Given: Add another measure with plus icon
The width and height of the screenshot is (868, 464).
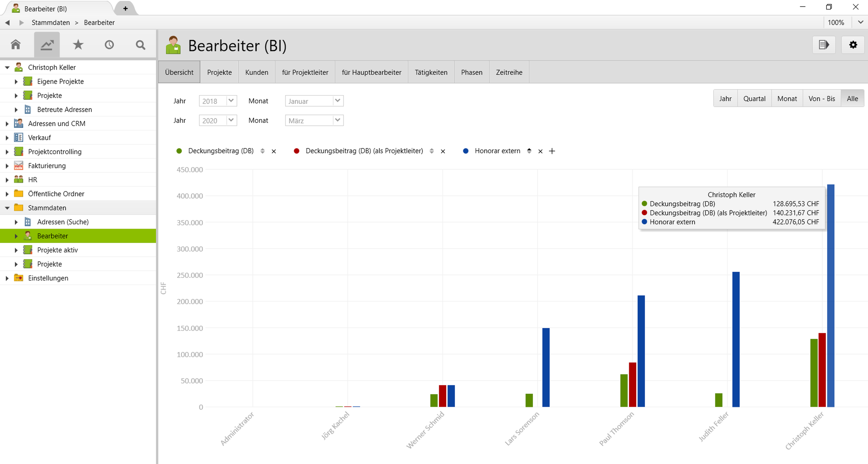Looking at the screenshot, I should pyautogui.click(x=552, y=151).
